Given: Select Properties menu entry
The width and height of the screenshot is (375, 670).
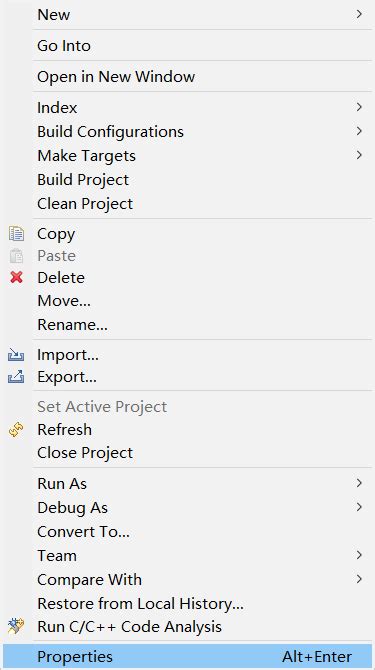Looking at the screenshot, I should 188,656.
